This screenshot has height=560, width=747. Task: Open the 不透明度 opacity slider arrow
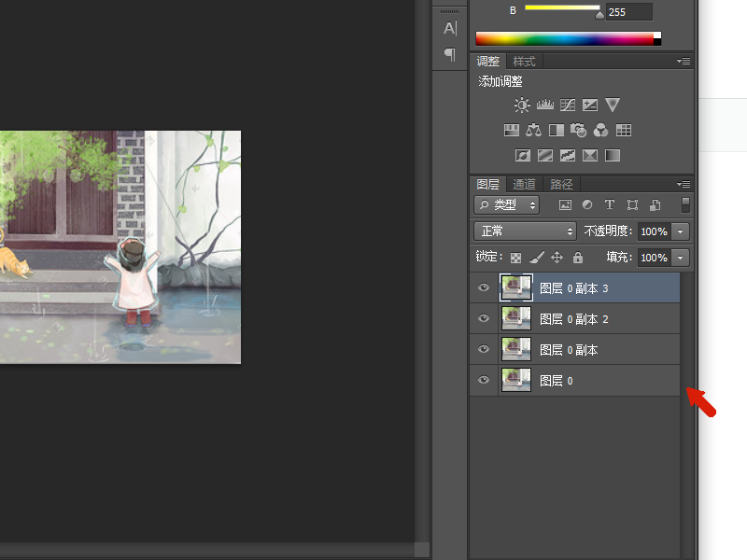point(681,231)
